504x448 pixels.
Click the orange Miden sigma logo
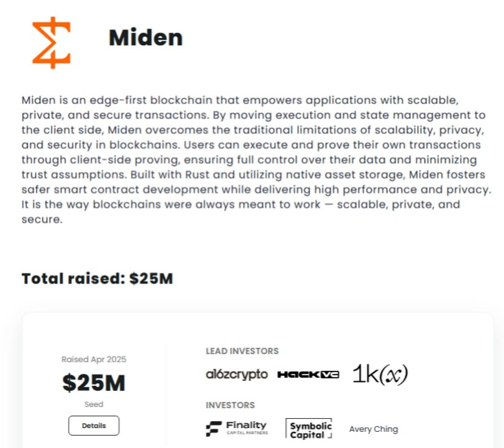[x=52, y=43]
